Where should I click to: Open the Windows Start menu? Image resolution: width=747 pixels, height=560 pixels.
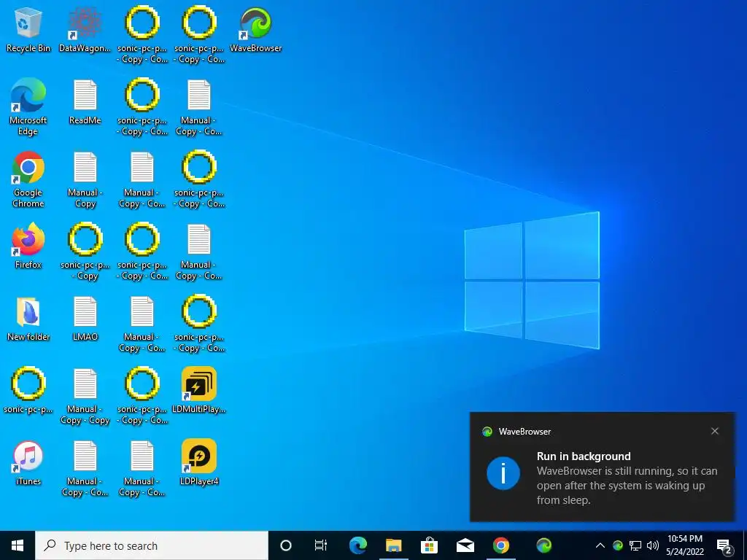tap(18, 545)
